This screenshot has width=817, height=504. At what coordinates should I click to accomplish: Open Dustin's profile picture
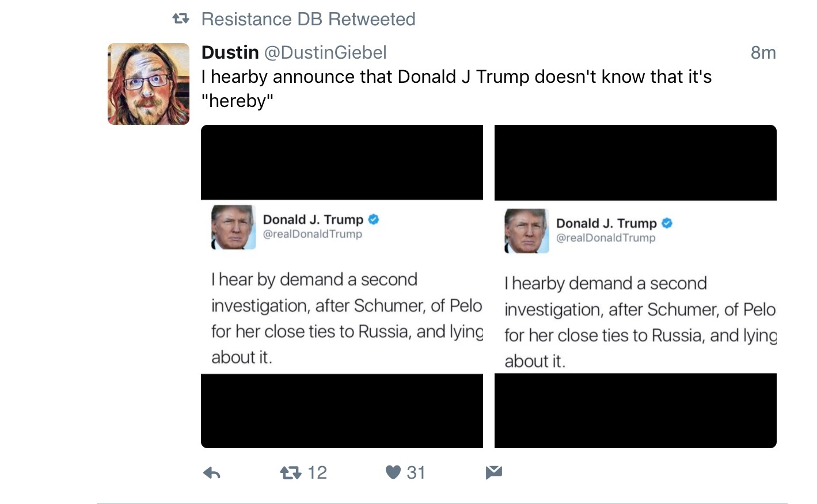149,84
